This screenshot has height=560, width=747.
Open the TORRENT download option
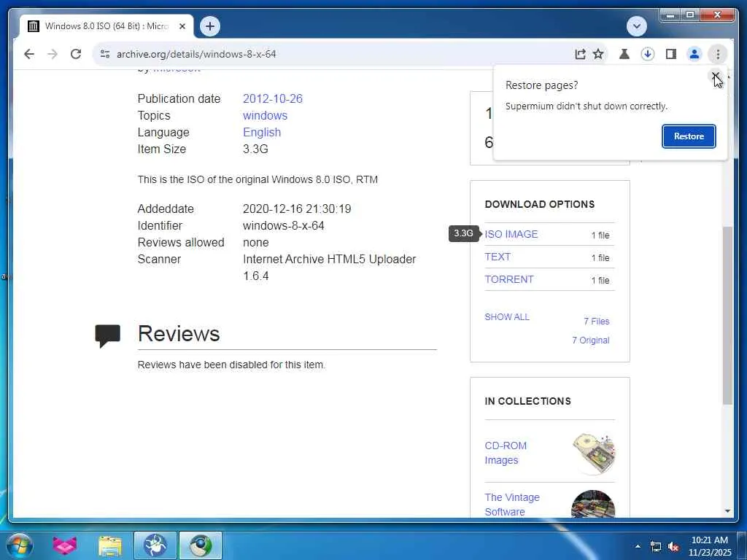tap(508, 279)
